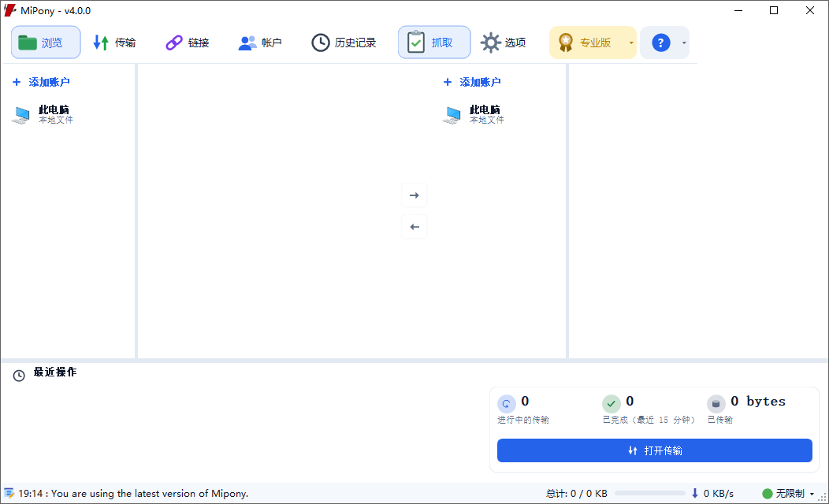Click the total progress bar
829x504 pixels.
pos(650,494)
